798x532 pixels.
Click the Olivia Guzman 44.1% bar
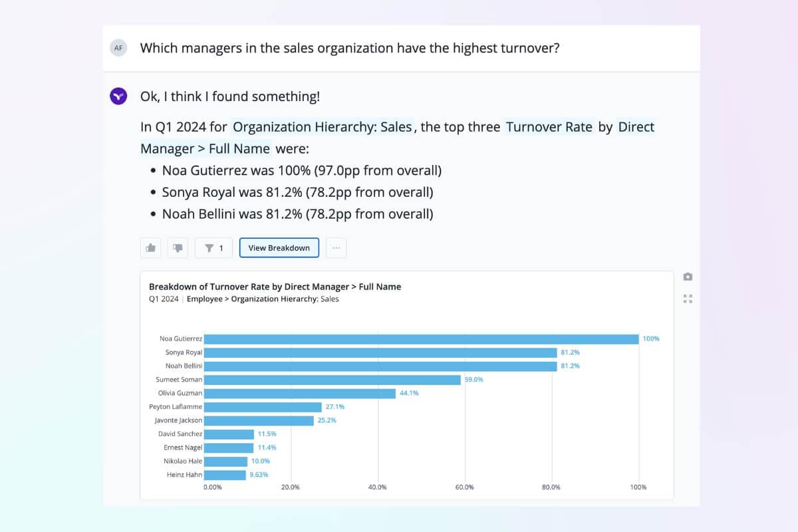coord(300,394)
